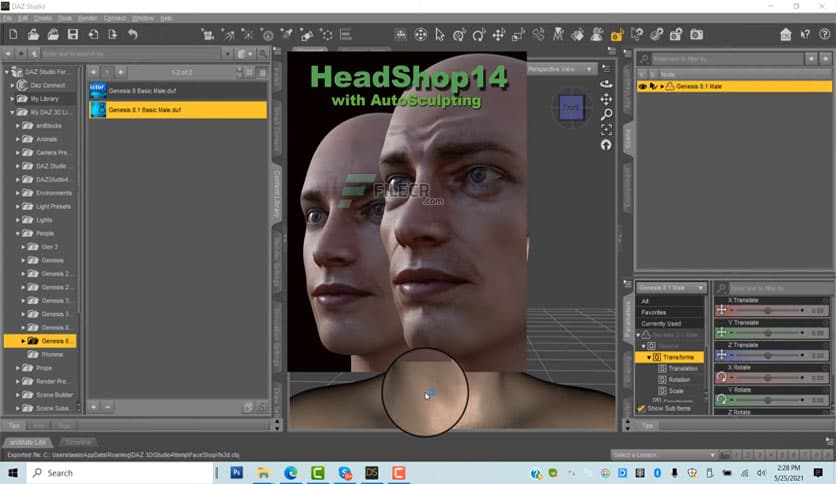Open the File menu
The image size is (836, 484).
(x=7, y=18)
